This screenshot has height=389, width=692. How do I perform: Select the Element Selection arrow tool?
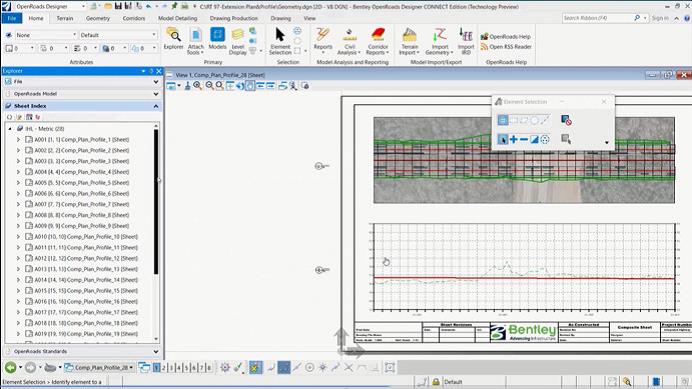click(x=280, y=41)
